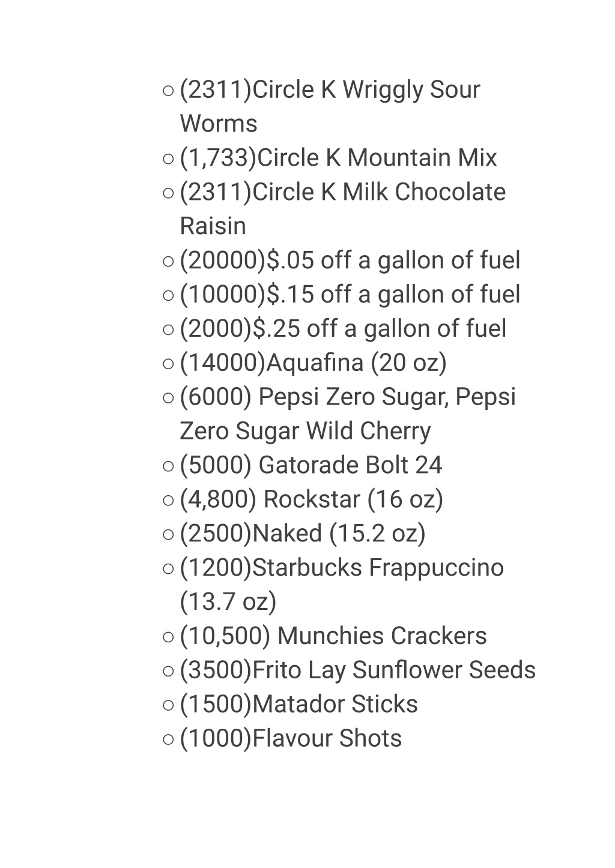This screenshot has width=615, height=868.
Task: Click the Matador Sticks entry
Action: 298,705
